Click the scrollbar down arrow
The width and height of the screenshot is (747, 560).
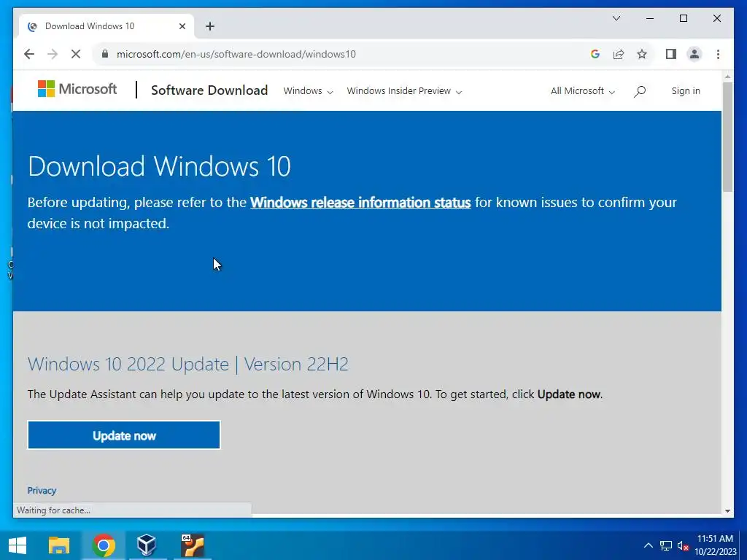[x=727, y=511]
